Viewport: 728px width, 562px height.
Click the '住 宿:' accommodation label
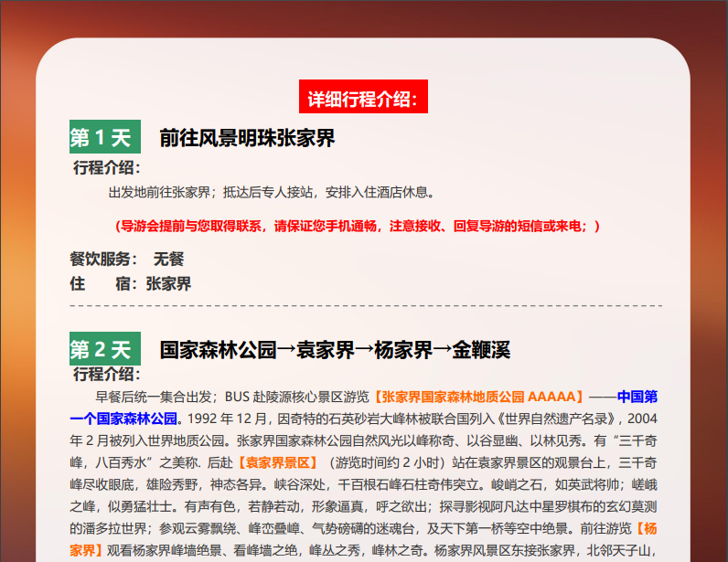click(104, 283)
